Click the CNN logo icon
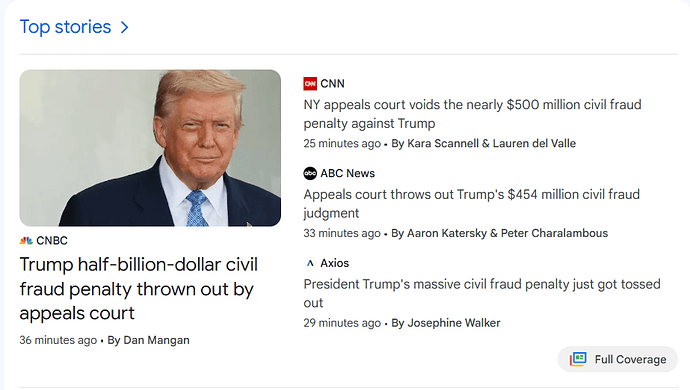The height and width of the screenshot is (390, 690). click(x=310, y=84)
